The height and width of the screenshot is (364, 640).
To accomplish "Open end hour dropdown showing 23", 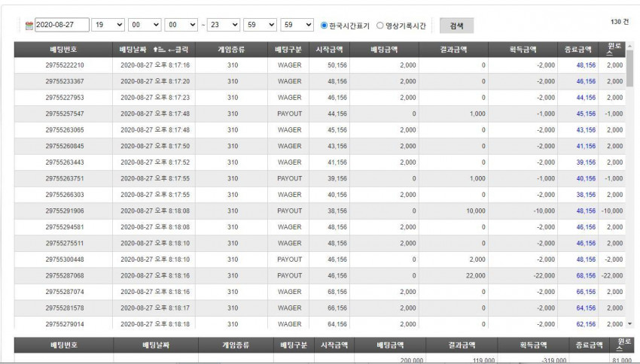I will (x=224, y=25).
